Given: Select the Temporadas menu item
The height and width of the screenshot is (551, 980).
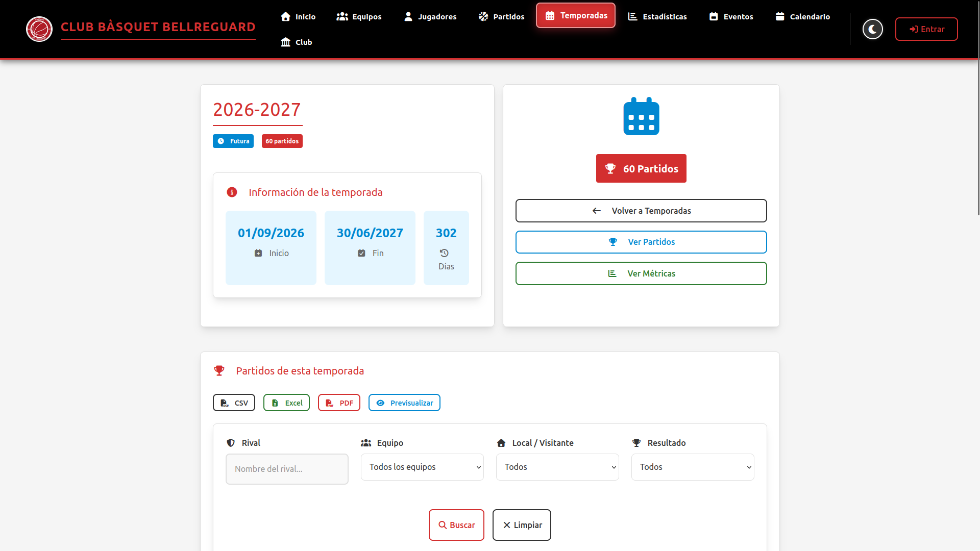Looking at the screenshot, I should coord(576,15).
